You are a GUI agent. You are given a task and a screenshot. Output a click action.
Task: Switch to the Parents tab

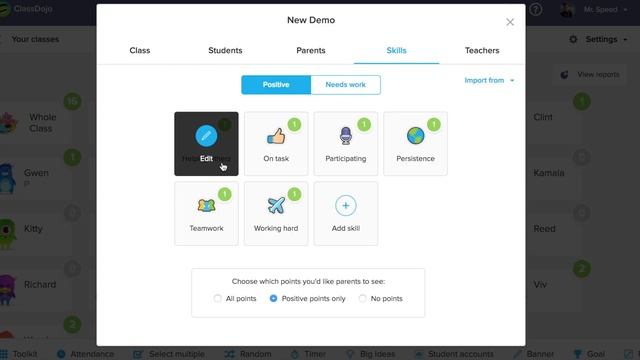(311, 50)
